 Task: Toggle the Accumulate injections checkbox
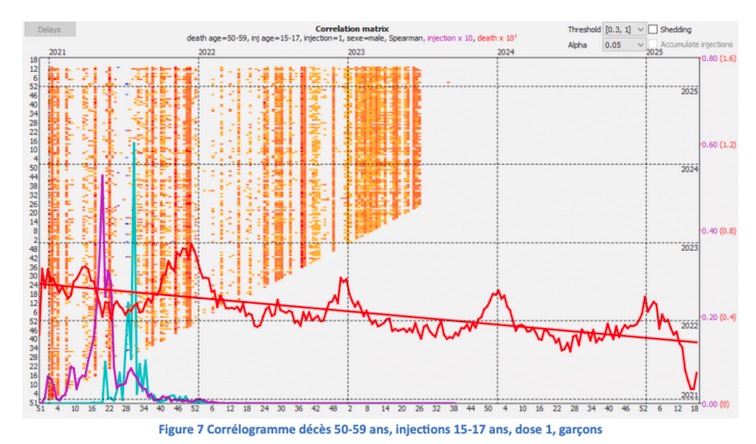point(653,45)
